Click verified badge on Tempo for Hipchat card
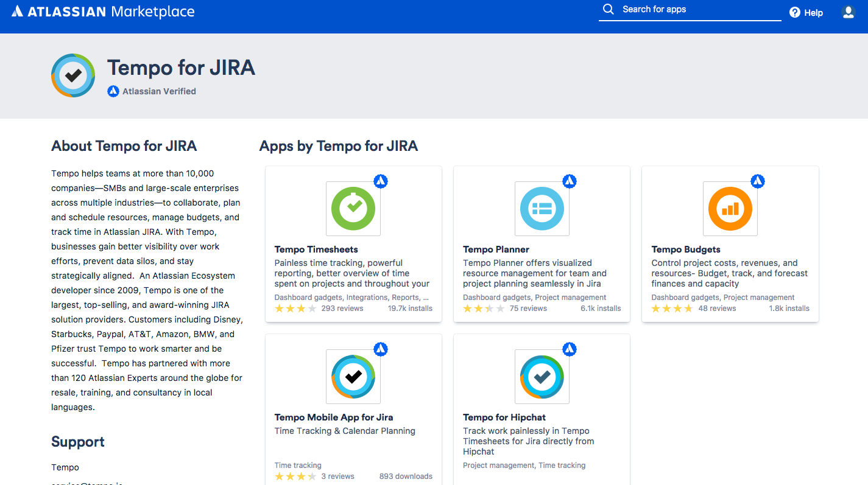The width and height of the screenshot is (868, 485). click(569, 349)
